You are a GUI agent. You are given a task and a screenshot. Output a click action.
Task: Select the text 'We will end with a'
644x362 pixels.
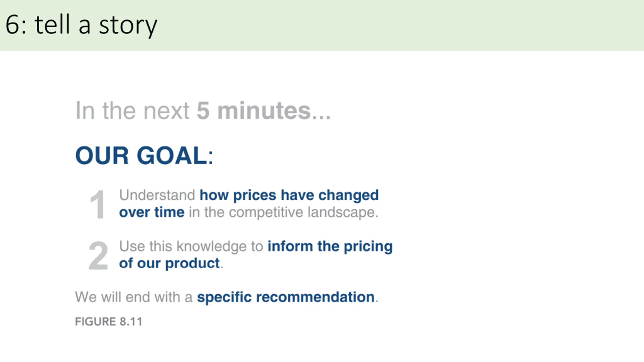tap(134, 297)
